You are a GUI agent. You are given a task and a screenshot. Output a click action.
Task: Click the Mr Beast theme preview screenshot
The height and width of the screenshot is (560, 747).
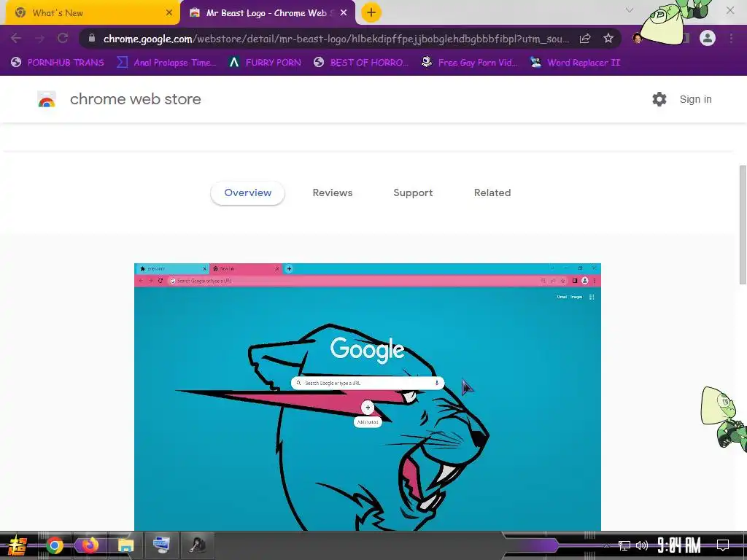(x=368, y=397)
